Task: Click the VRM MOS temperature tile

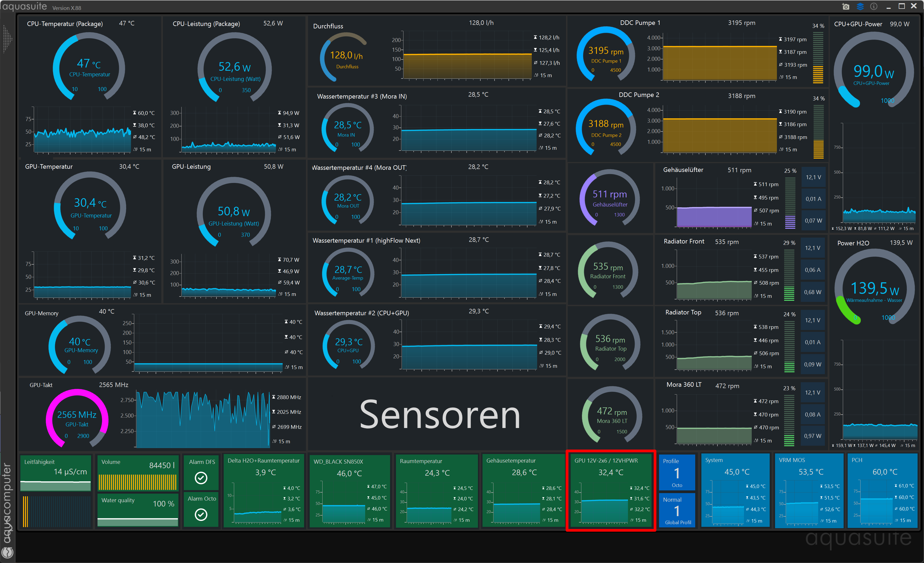Action: (810, 490)
